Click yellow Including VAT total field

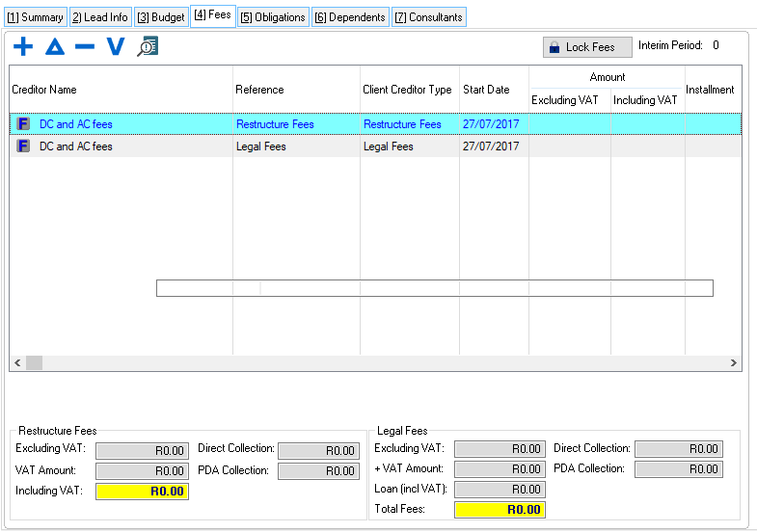tap(142, 492)
